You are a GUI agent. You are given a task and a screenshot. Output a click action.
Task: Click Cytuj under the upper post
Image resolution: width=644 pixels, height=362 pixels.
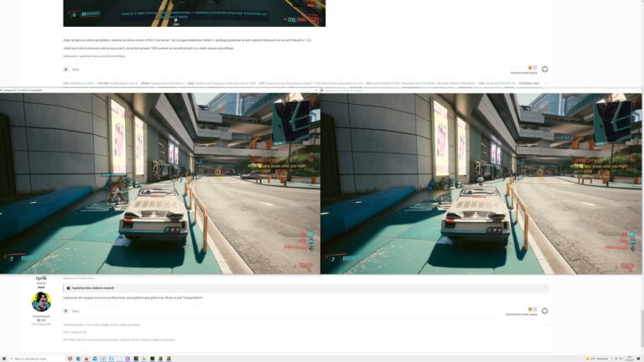[x=75, y=70]
